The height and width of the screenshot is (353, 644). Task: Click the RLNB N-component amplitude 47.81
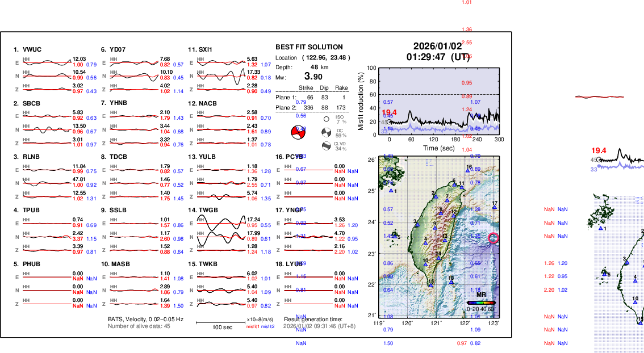[x=79, y=179]
